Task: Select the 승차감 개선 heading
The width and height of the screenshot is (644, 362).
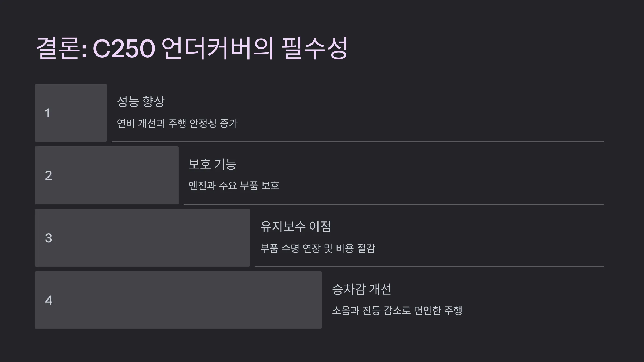Action: click(362, 289)
